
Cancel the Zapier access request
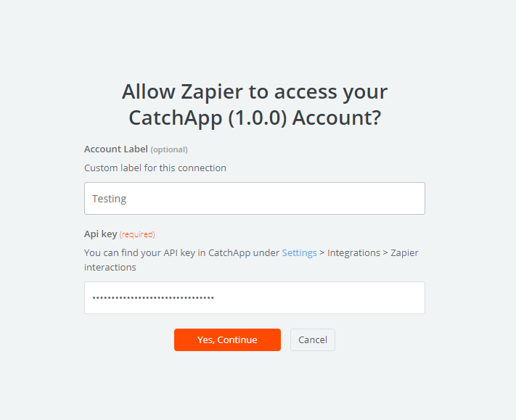click(312, 339)
